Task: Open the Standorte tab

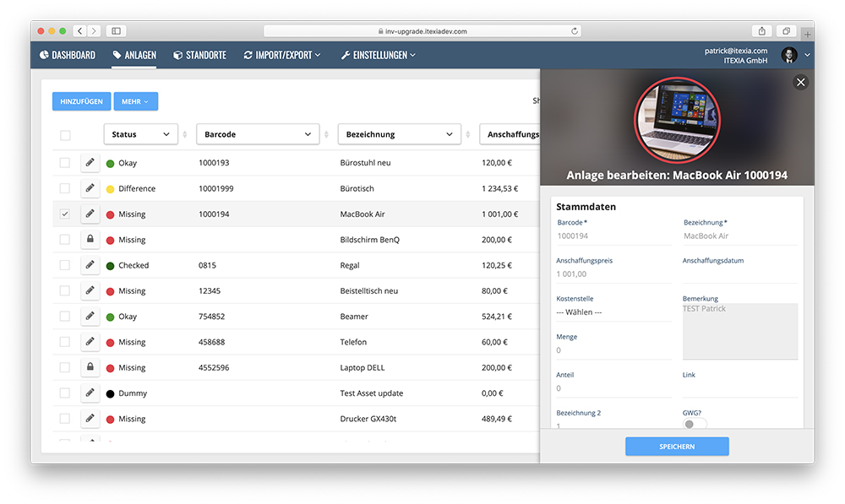Action: (199, 55)
